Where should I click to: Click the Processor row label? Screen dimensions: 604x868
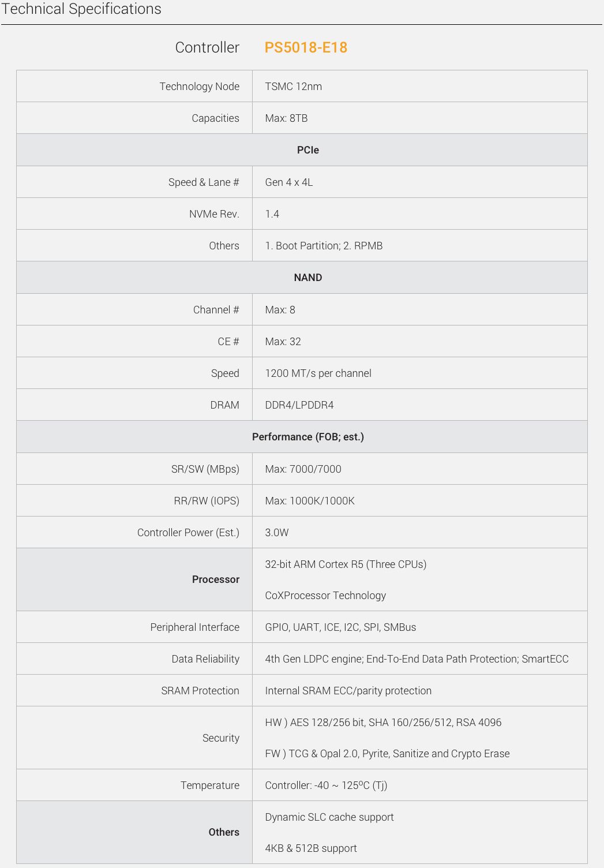pos(215,579)
